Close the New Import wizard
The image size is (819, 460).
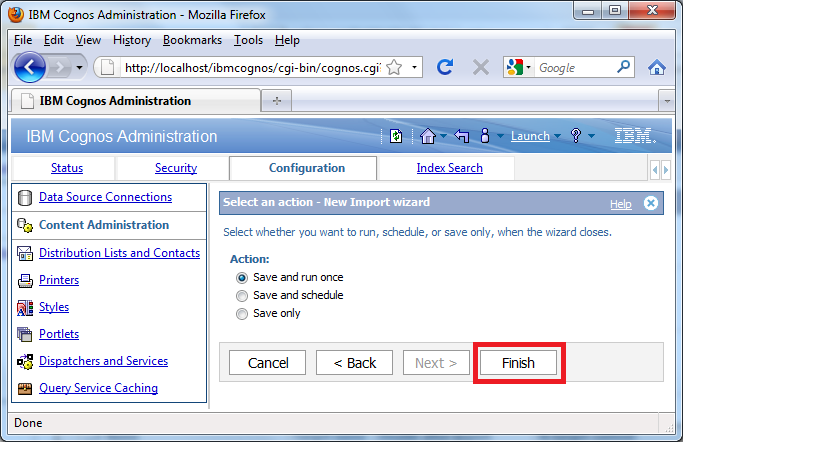point(651,203)
